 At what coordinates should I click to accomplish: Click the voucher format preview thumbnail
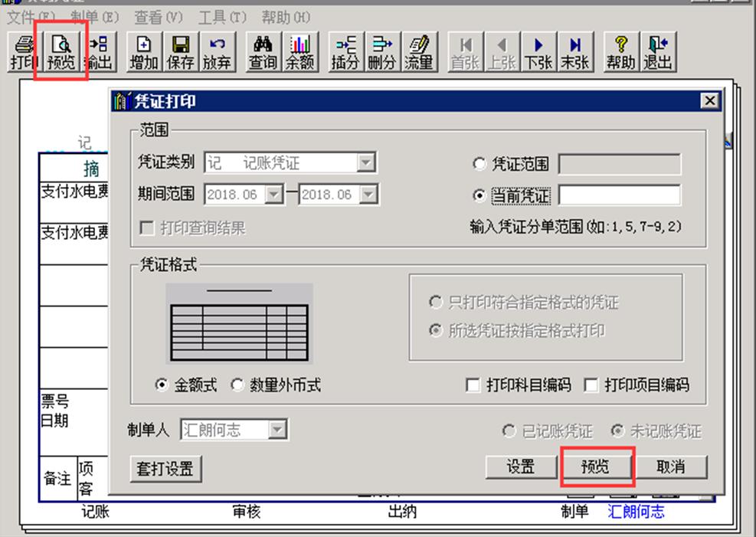pyautogui.click(x=237, y=322)
